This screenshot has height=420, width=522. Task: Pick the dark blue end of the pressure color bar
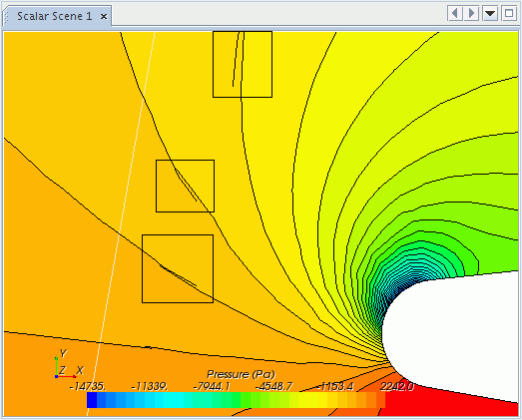pyautogui.click(x=92, y=400)
